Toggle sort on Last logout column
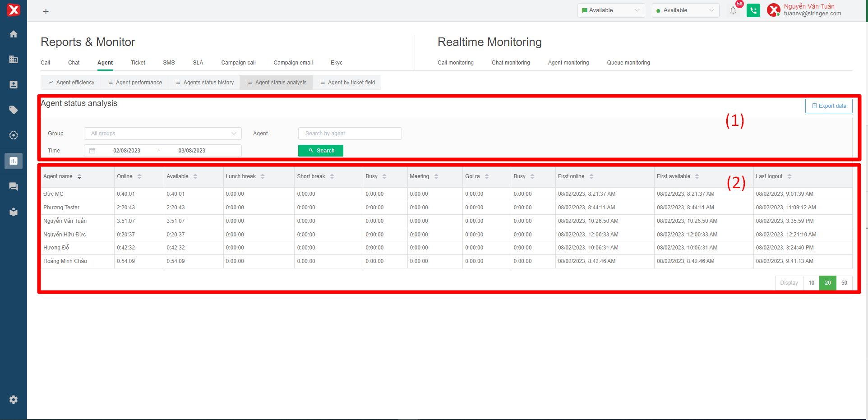This screenshot has height=420, width=868. pos(789,176)
